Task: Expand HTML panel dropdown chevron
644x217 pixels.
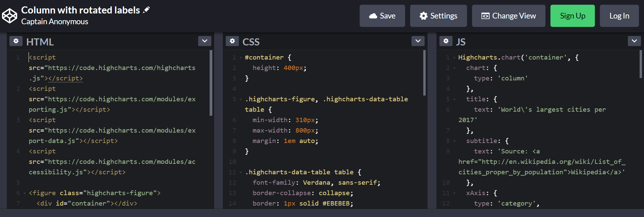Action: (x=205, y=41)
